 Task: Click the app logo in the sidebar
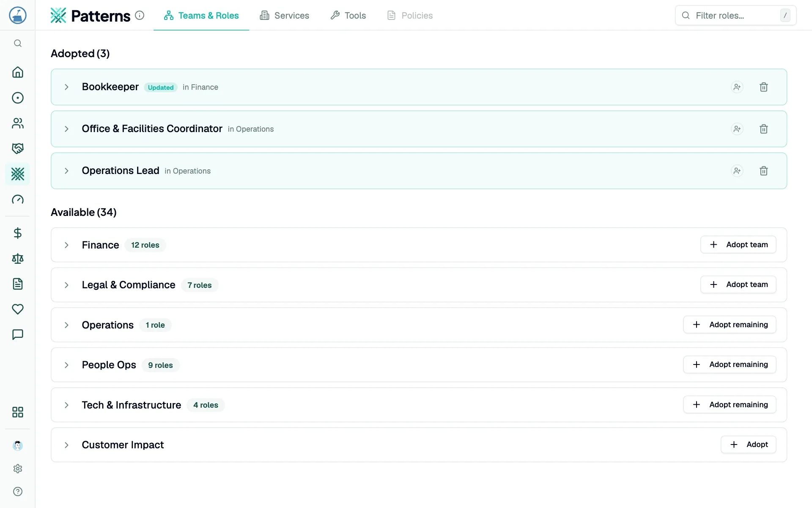click(18, 15)
